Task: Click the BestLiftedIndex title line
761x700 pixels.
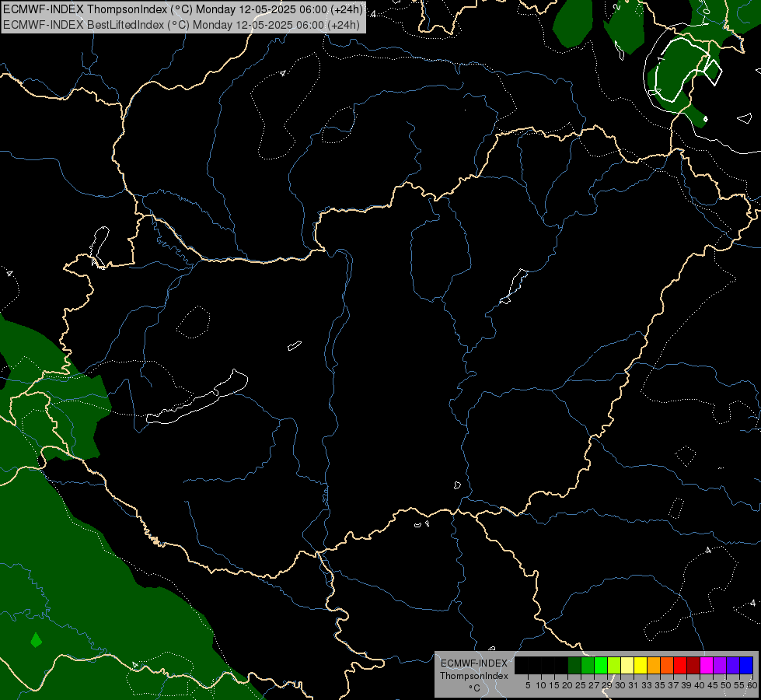Action: (181, 25)
